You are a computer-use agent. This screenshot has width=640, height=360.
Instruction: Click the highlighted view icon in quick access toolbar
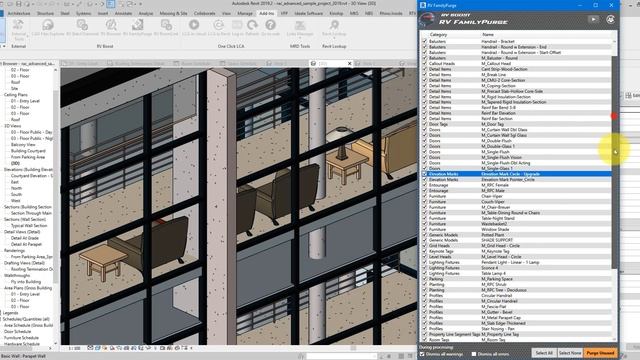pos(111,4)
